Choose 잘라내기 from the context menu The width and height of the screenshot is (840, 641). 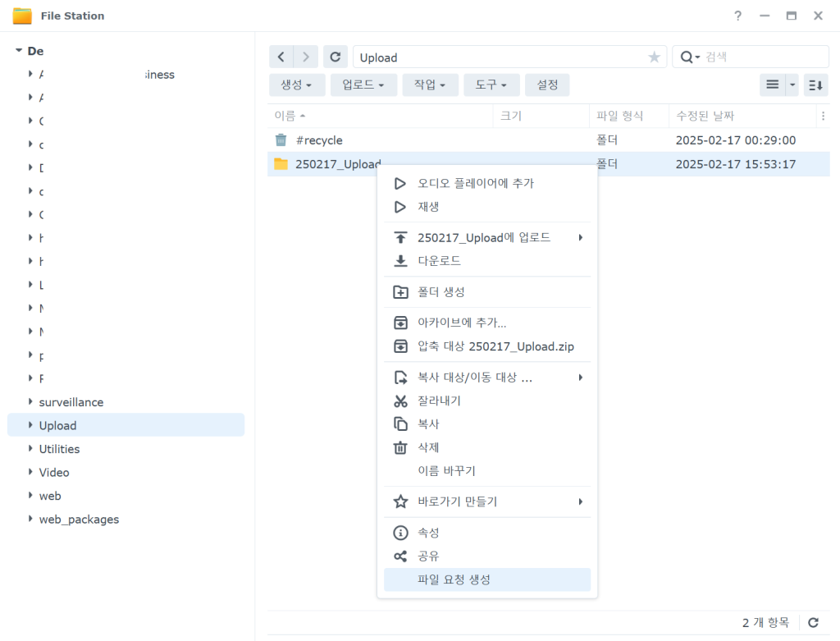pyautogui.click(x=487, y=401)
